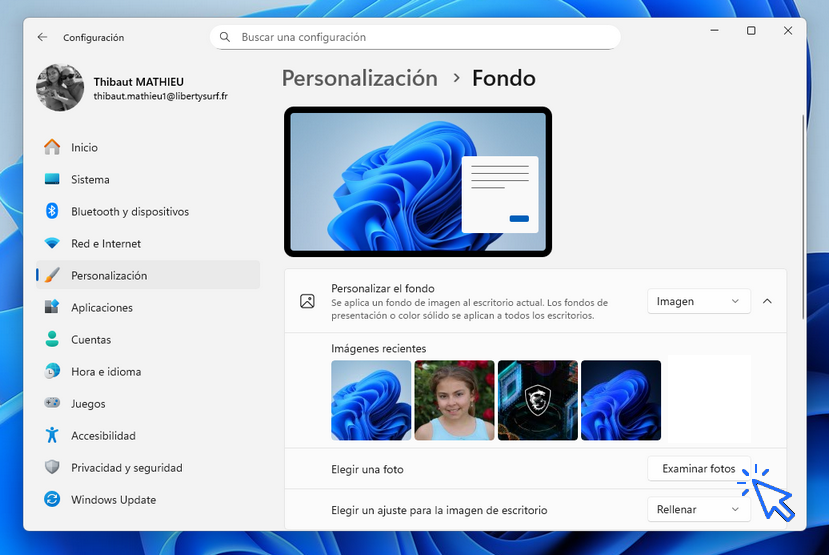
Task: Click the Personalización breadcrumb link
Action: pyautogui.click(x=359, y=78)
